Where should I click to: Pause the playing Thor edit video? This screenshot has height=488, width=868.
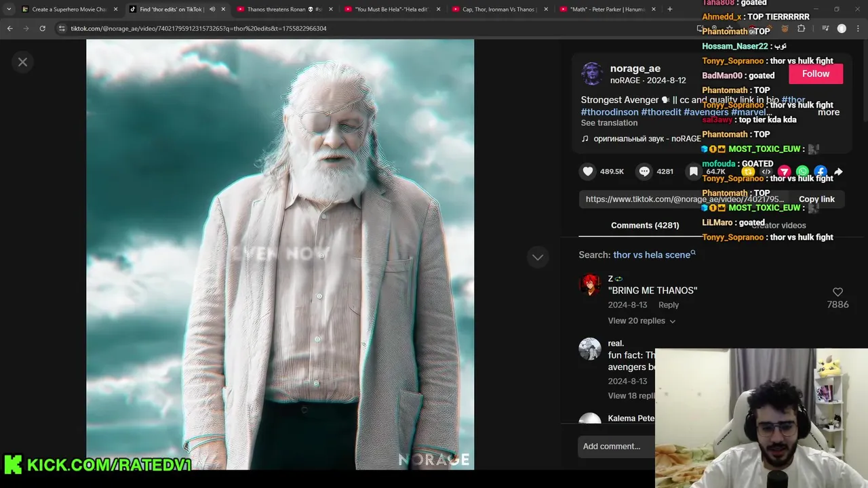tap(280, 254)
